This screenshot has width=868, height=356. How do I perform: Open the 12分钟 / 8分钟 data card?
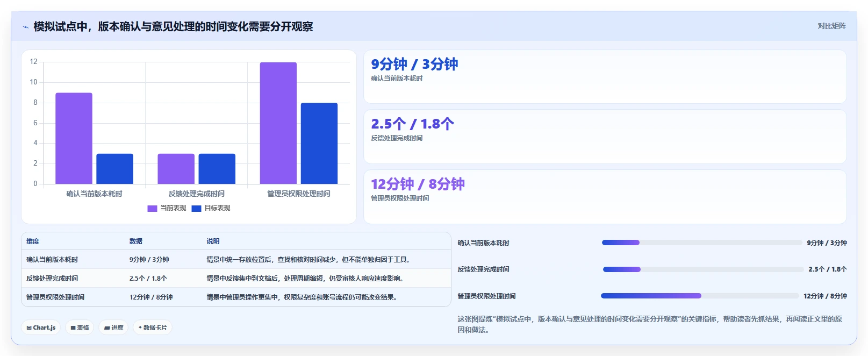click(605, 197)
